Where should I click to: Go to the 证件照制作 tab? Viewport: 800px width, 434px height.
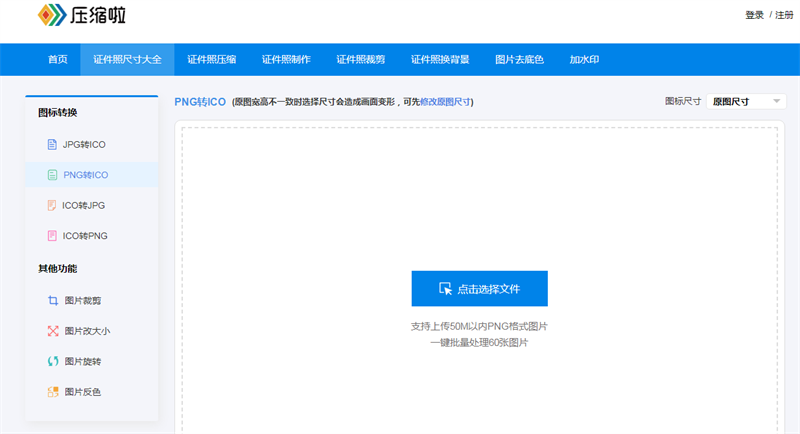[286, 60]
